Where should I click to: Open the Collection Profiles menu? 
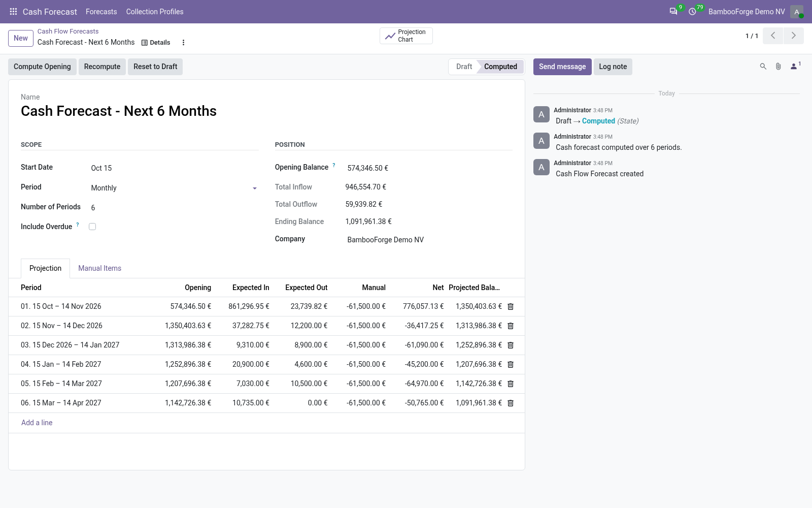[x=155, y=12]
